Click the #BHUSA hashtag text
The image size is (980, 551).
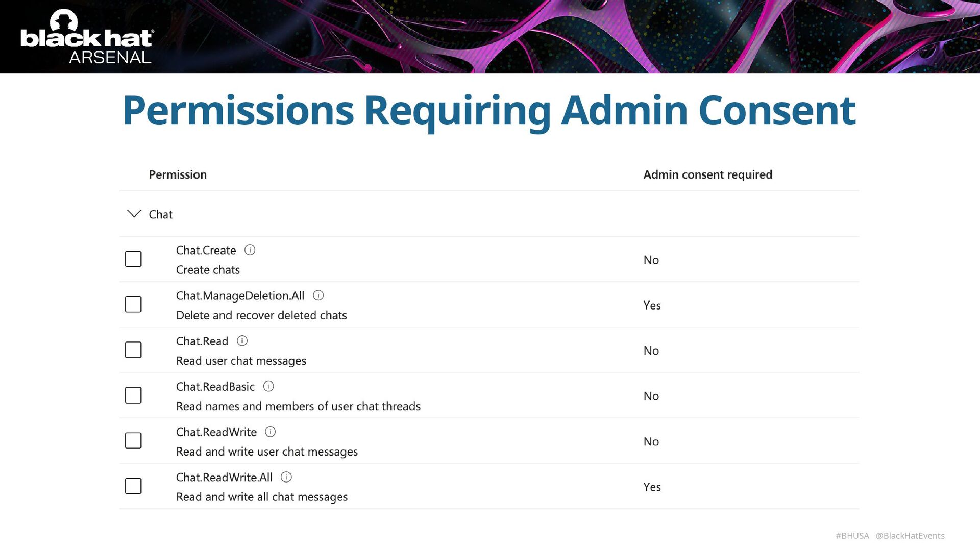tap(852, 536)
